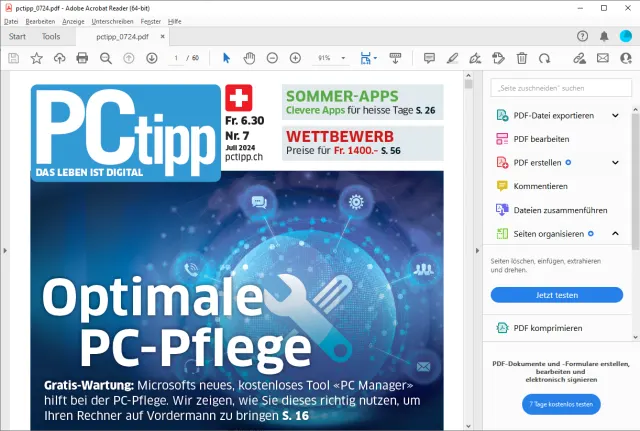640x431 pixels.
Task: Collapse the right tools pane arrow
Action: tap(477, 251)
